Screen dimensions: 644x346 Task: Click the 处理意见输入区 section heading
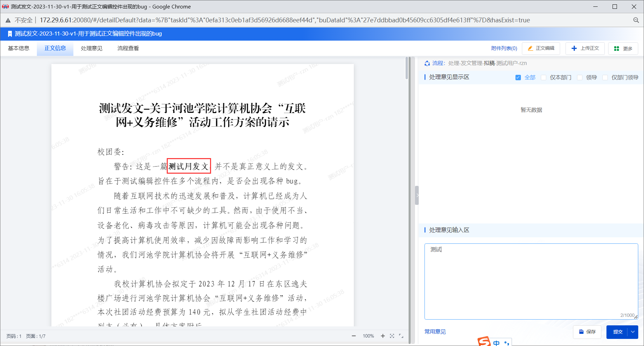pyautogui.click(x=449, y=230)
